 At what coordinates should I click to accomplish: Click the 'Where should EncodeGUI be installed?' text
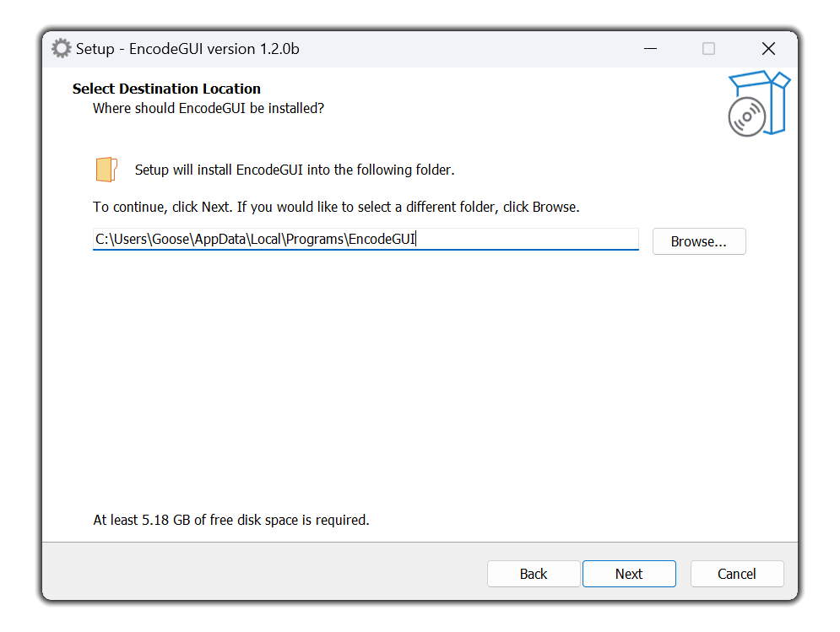[x=209, y=108]
